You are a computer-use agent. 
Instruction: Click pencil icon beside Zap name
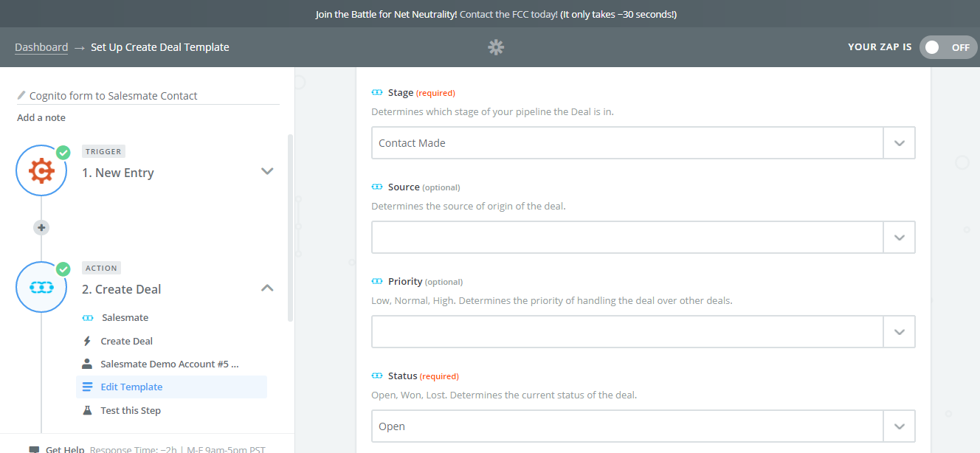[x=21, y=95]
